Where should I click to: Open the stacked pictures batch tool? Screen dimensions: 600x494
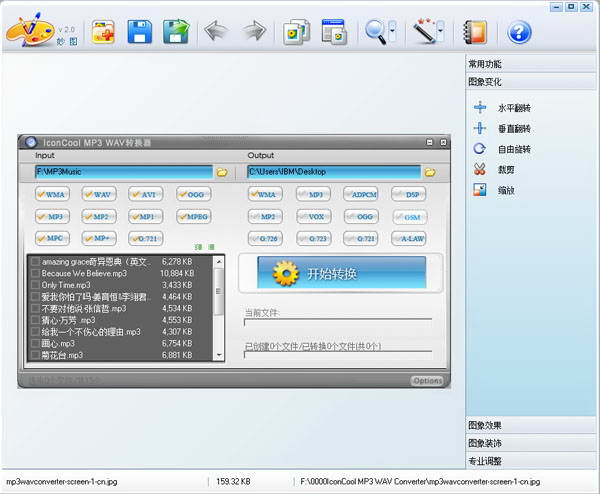(296, 32)
